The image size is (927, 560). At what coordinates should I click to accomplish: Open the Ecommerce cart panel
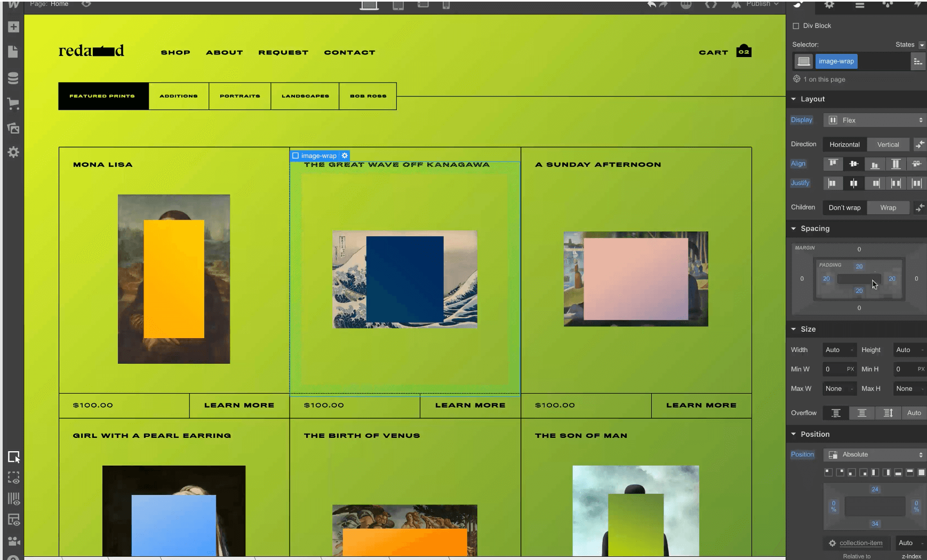pos(13,103)
